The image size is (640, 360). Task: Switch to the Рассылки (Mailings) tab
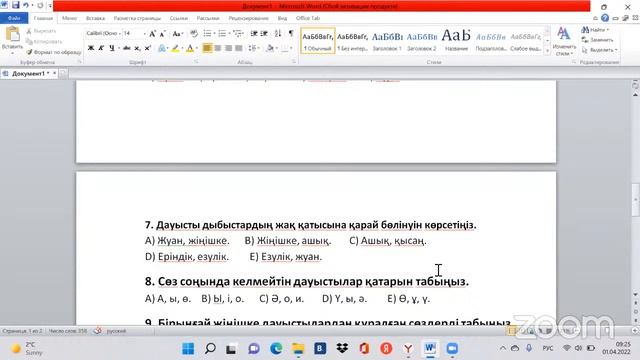[208, 18]
